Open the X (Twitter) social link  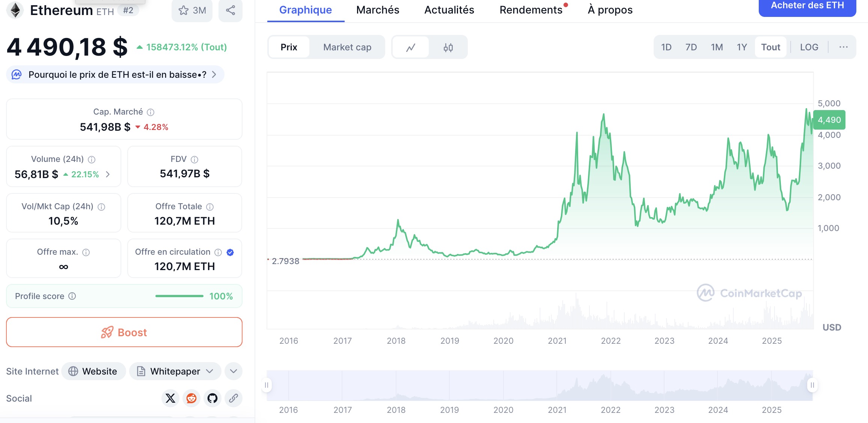[x=170, y=398]
